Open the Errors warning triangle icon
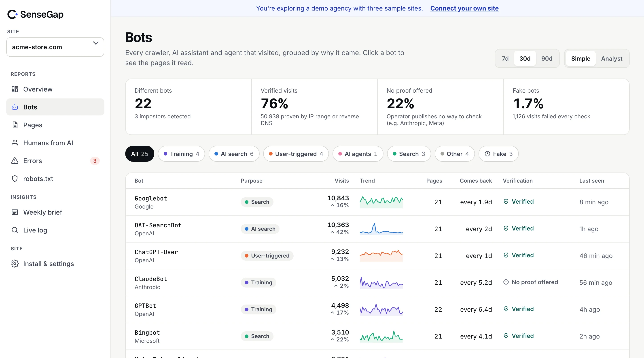Screen dimensions: 644x358 (15, 161)
